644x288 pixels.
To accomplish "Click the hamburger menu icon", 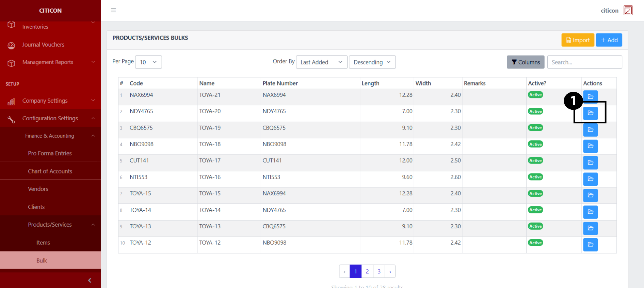I will pyautogui.click(x=113, y=10).
